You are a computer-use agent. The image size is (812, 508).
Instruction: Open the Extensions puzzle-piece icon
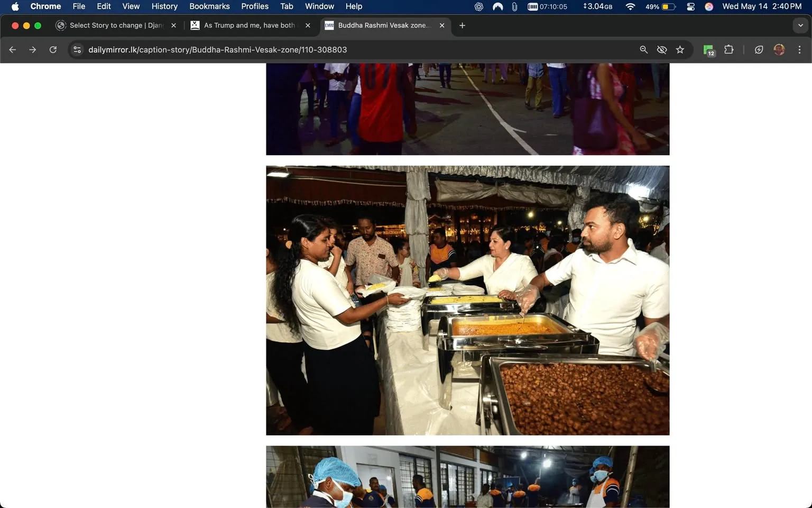click(x=728, y=49)
